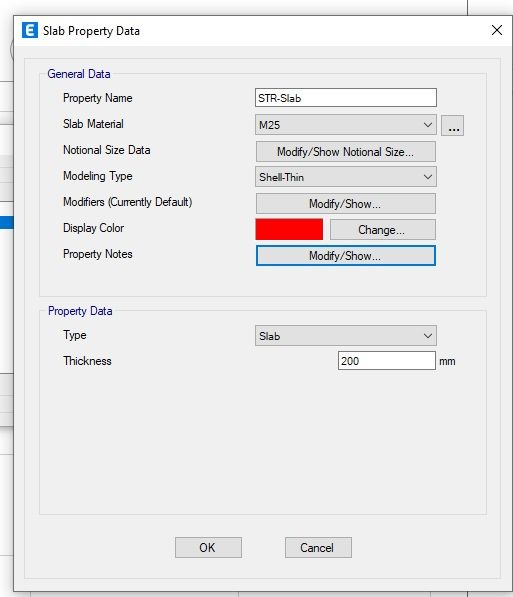Click the Thickness input field 200
This screenshot has height=597, width=513.
387,361
